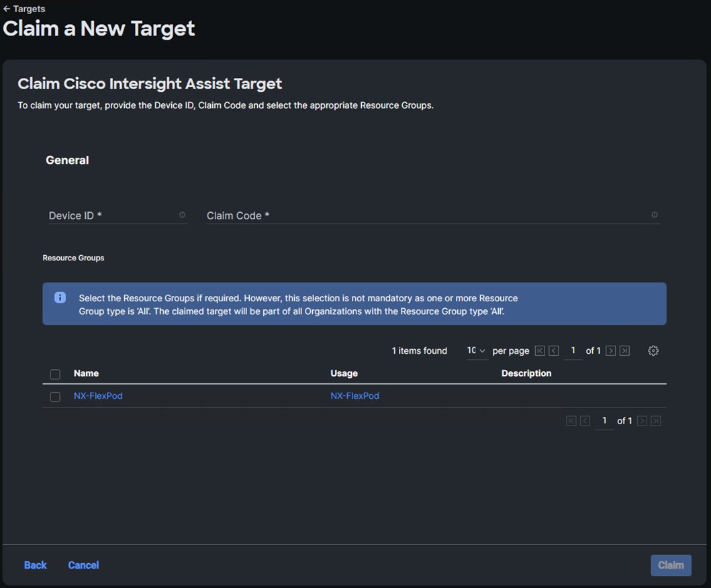Focus the Device ID input field
This screenshot has width=711, height=588.
coord(111,215)
